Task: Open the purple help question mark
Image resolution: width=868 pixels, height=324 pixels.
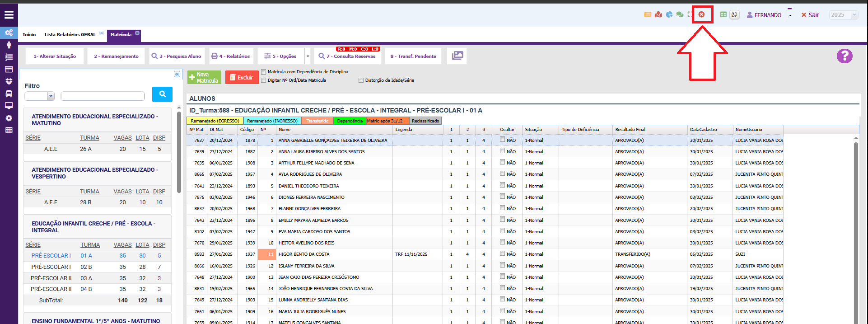Action: (x=844, y=56)
